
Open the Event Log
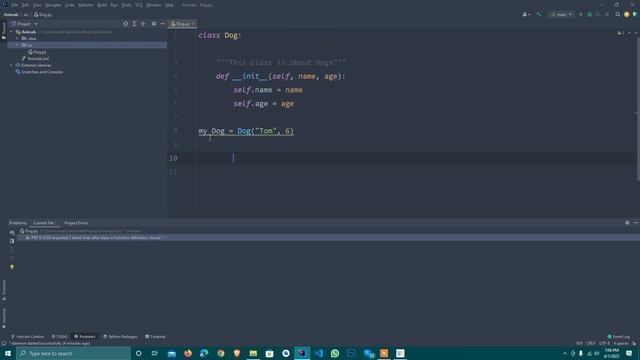coord(619,336)
